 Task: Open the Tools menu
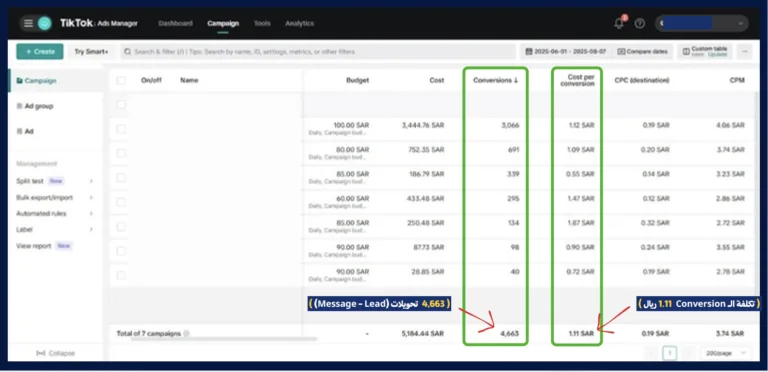coord(262,23)
